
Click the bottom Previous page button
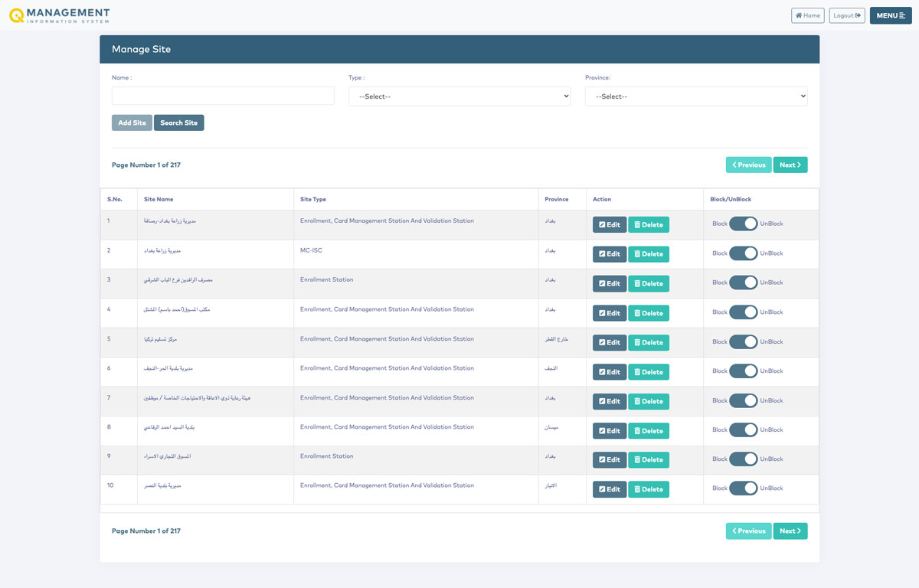pos(748,531)
